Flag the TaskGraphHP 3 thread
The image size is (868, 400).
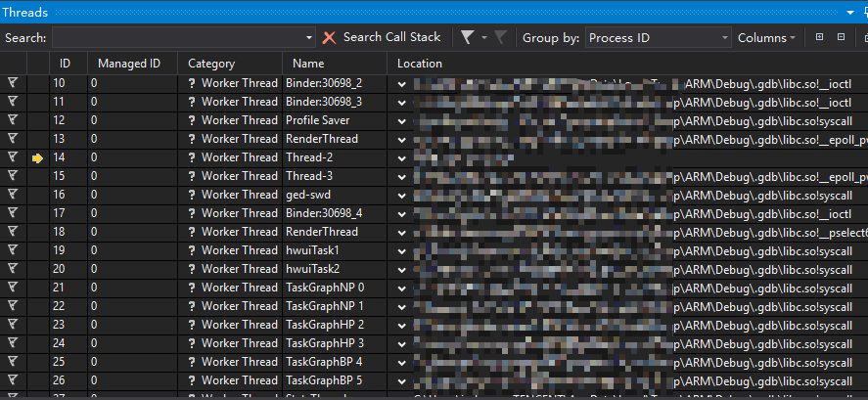[x=13, y=343]
